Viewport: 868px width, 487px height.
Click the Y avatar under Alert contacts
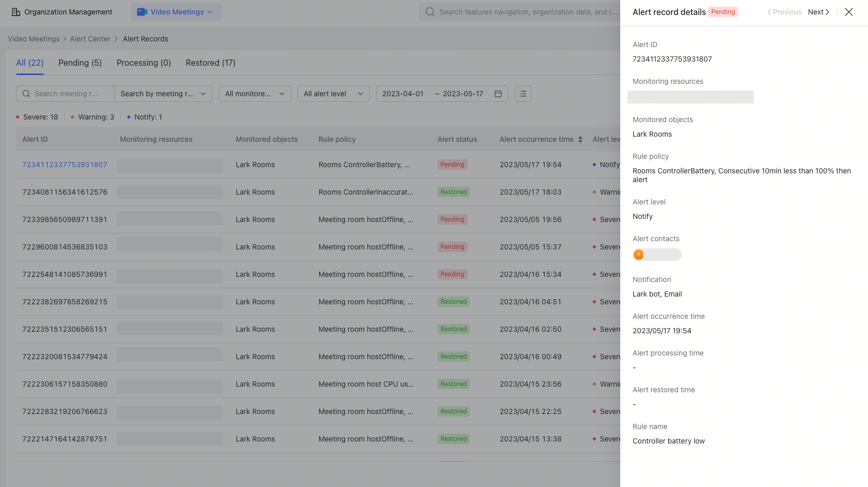639,255
